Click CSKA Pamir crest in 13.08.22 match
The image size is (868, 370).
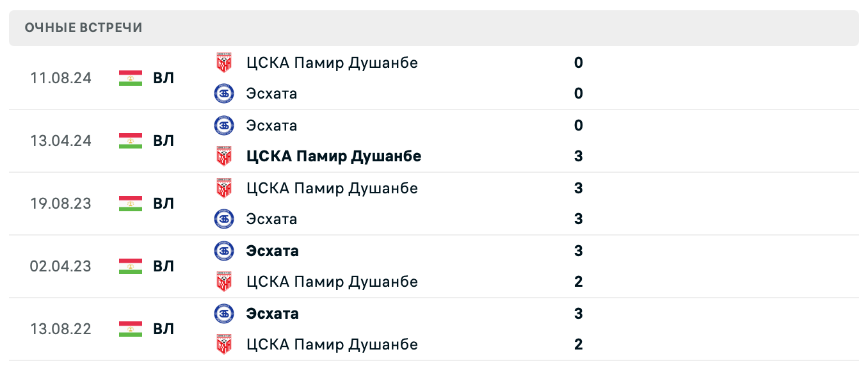(x=223, y=344)
